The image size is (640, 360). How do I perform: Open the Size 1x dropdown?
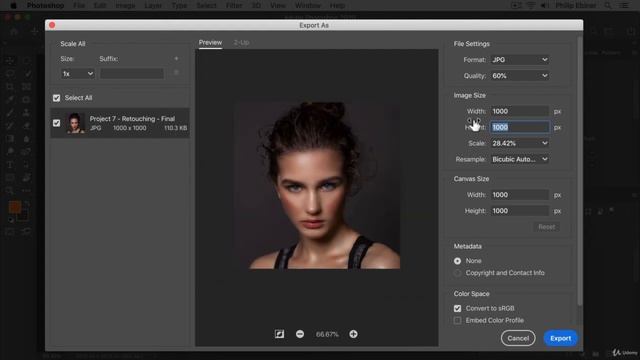click(x=78, y=74)
